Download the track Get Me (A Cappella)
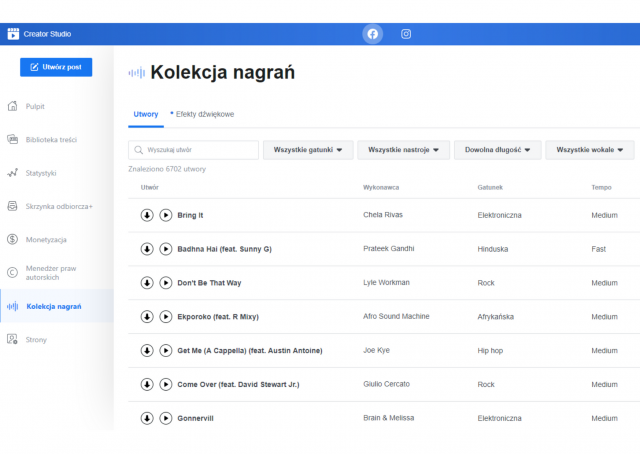 pos(147,351)
